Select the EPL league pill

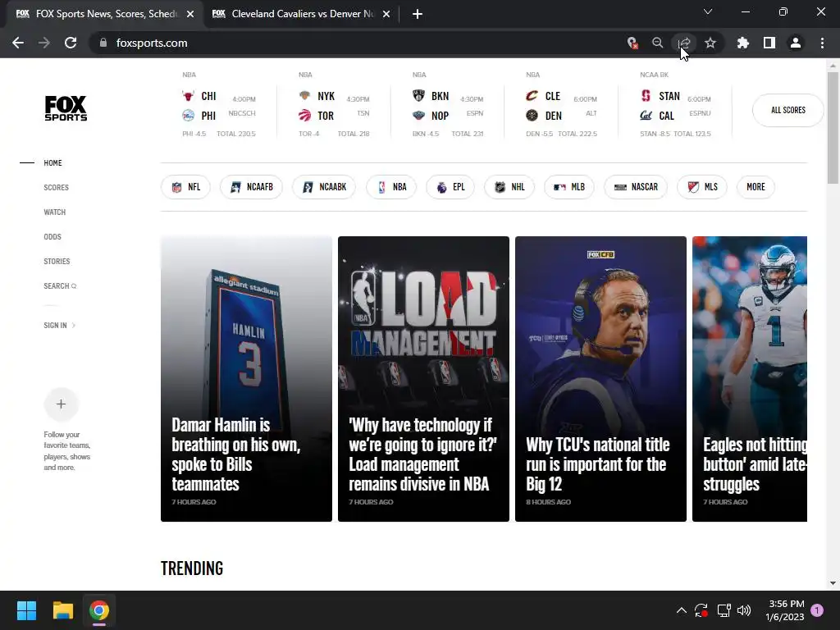(450, 187)
